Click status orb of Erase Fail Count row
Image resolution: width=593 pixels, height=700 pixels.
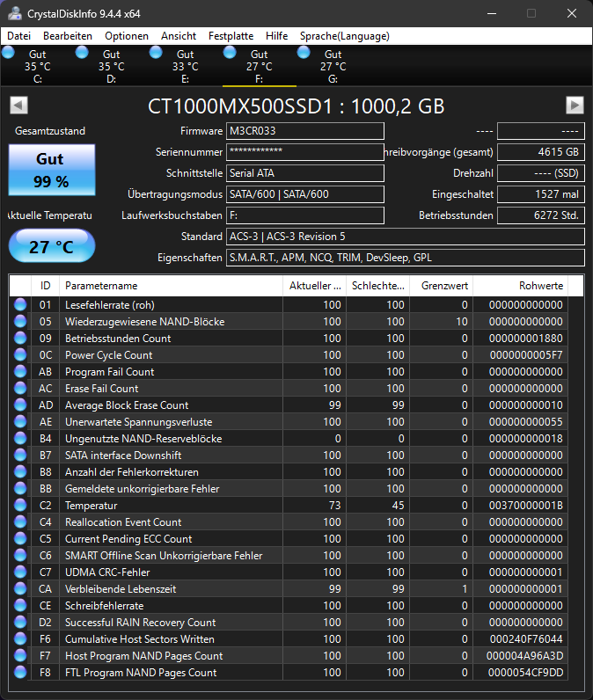[20, 388]
